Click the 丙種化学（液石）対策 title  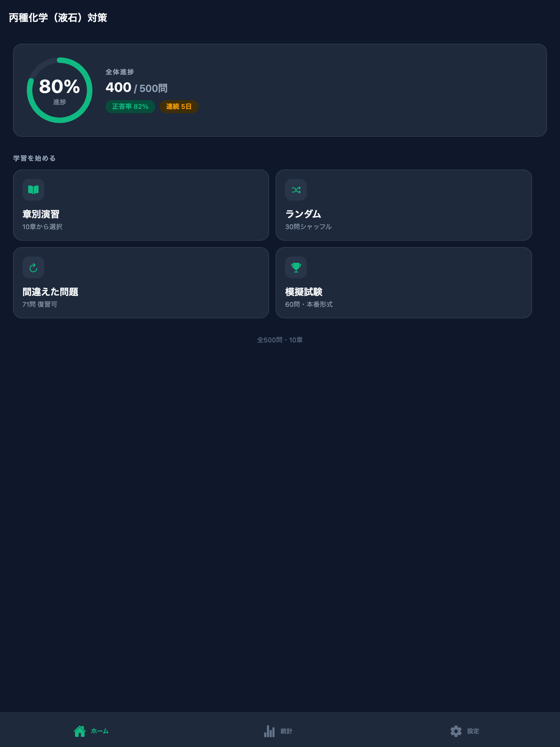58,17
